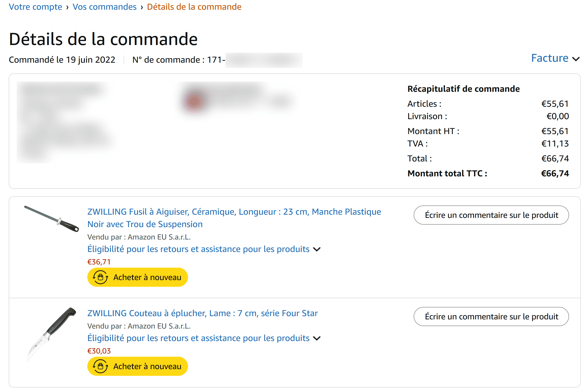Open the peeling knife product thumbnail

(x=51, y=335)
